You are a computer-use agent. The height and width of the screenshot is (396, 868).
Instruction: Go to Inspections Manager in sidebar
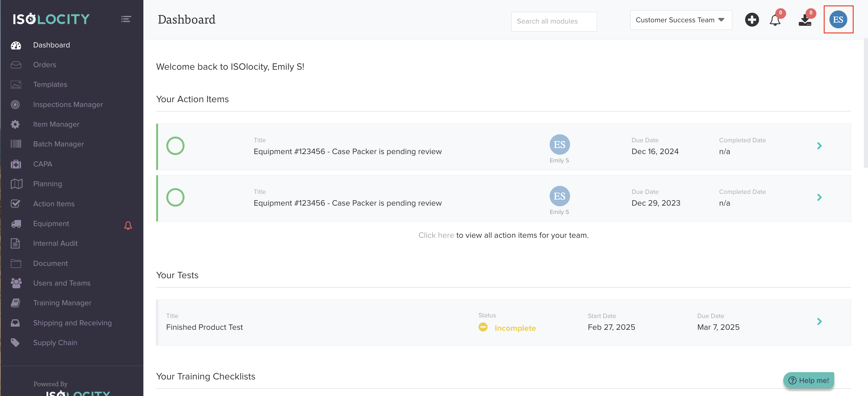68,104
